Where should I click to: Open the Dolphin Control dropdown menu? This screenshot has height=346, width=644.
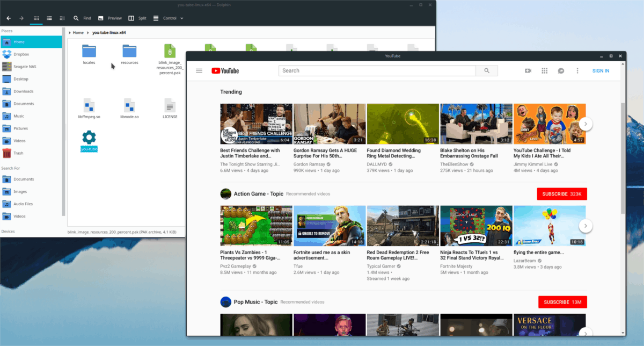[x=169, y=18]
